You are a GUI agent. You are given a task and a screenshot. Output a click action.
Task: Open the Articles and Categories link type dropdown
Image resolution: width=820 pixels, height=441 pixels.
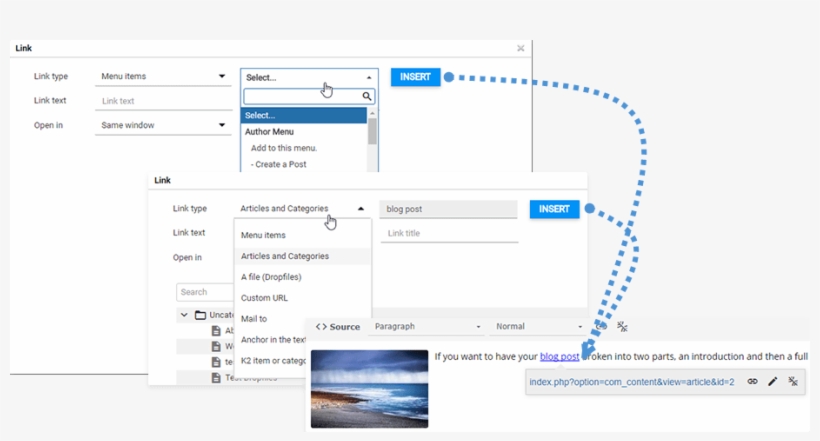pos(302,208)
